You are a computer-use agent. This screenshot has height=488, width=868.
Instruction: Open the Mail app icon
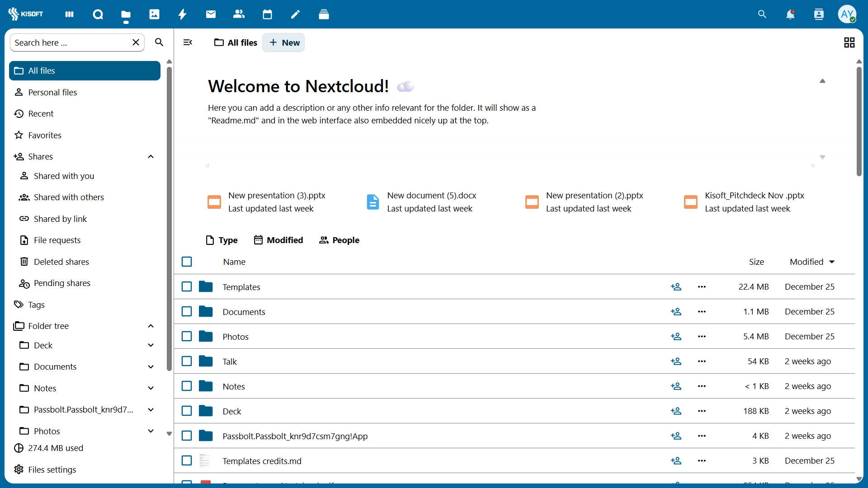(x=211, y=14)
